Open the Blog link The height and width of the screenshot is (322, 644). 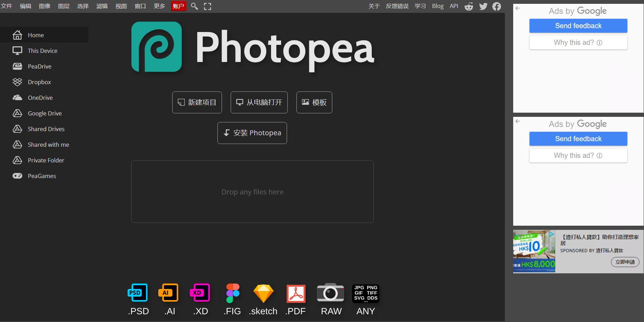438,6
